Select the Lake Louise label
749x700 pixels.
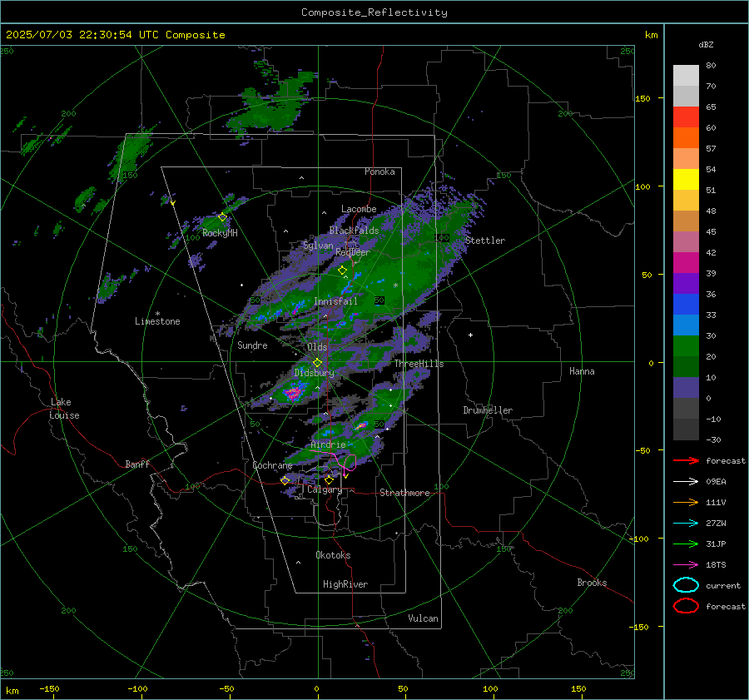[64, 409]
